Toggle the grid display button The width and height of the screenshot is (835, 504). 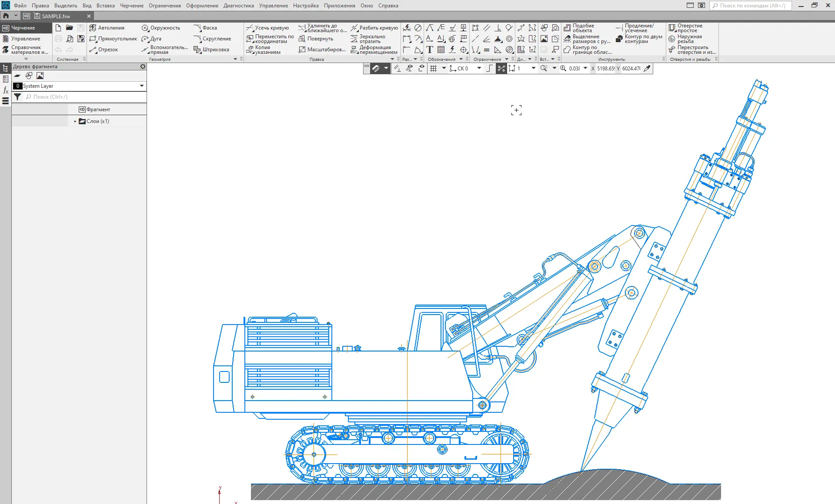coord(433,68)
